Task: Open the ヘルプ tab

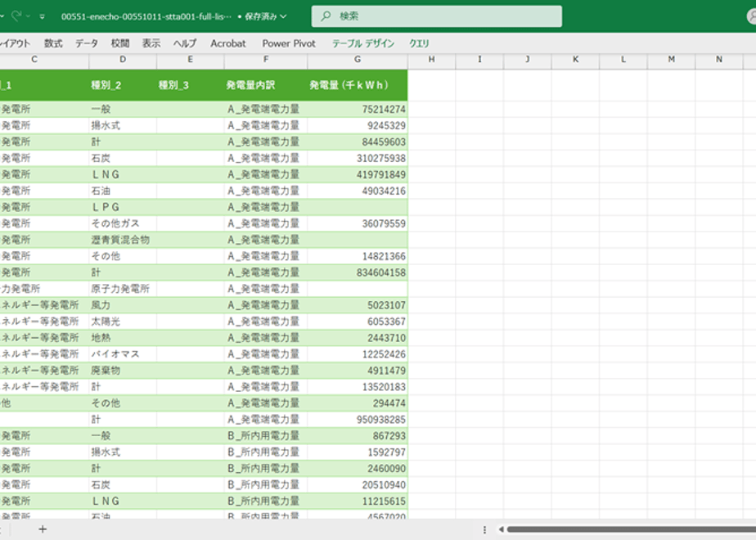Action: pyautogui.click(x=185, y=43)
